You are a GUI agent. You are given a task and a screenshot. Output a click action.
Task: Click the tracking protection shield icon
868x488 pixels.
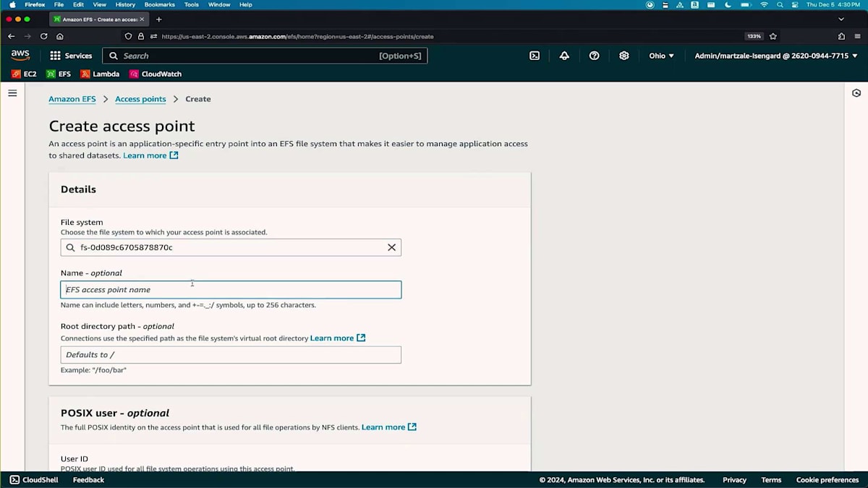[129, 36]
